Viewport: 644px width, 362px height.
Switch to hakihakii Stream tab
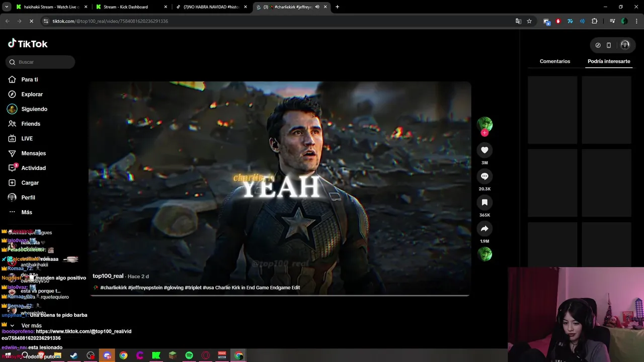coord(51,7)
